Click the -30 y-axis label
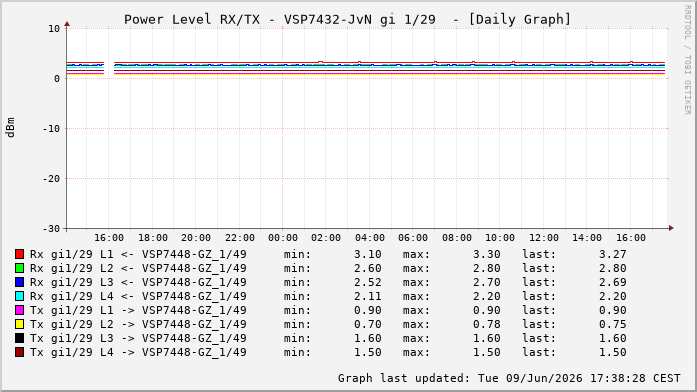The width and height of the screenshot is (697, 392). (x=51, y=228)
